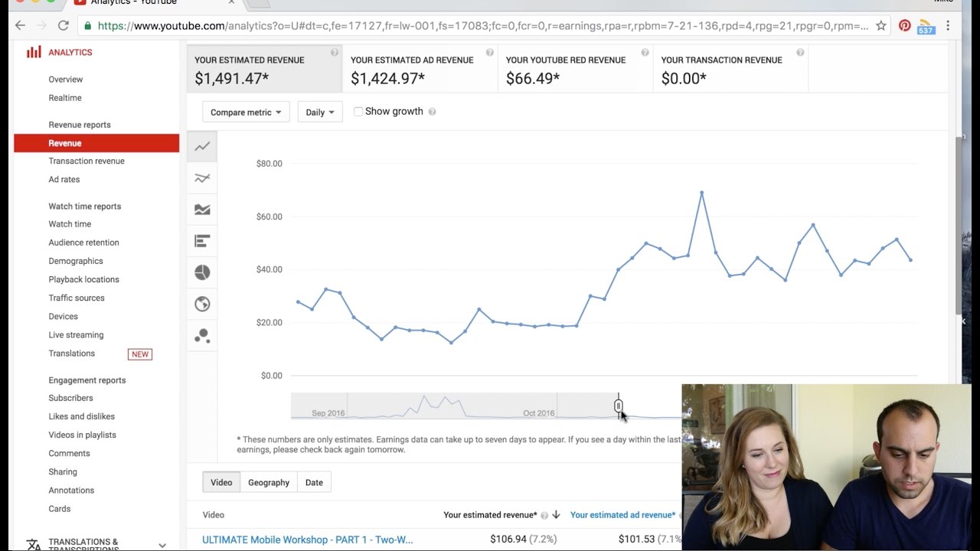The width and height of the screenshot is (980, 551).
Task: Open Overview in the sidebar
Action: coord(66,80)
